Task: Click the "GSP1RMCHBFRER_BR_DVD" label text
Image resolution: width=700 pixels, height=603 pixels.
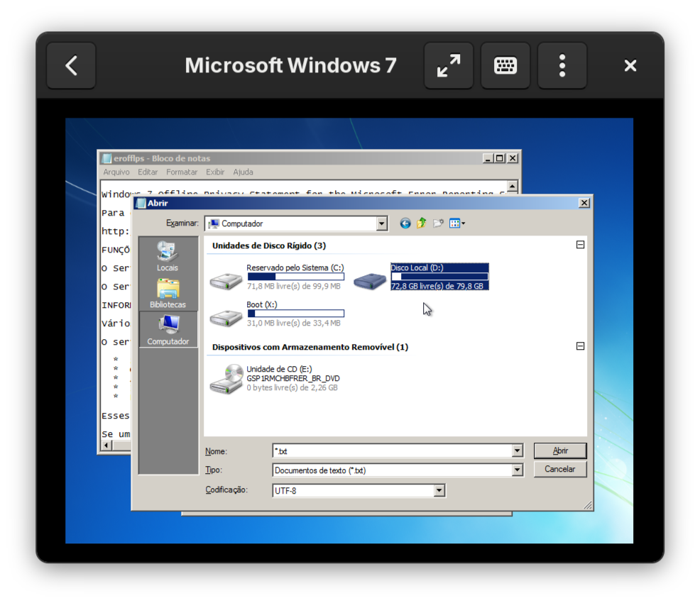Action: click(x=293, y=378)
